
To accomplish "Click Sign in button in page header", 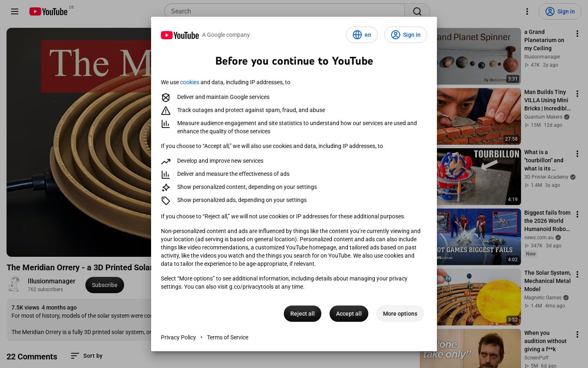I will pos(560,11).
